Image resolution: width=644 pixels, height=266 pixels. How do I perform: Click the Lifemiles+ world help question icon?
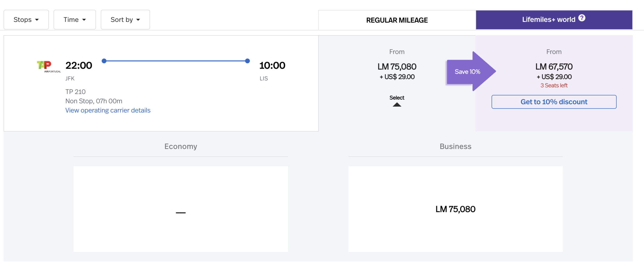(582, 18)
